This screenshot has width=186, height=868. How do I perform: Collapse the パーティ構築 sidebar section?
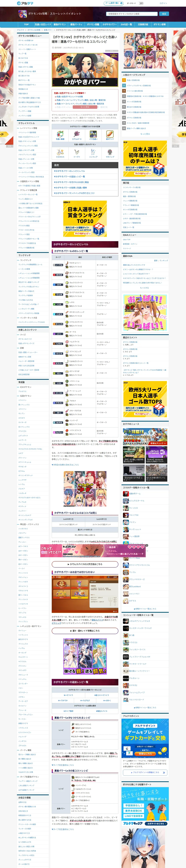[x=33, y=750]
